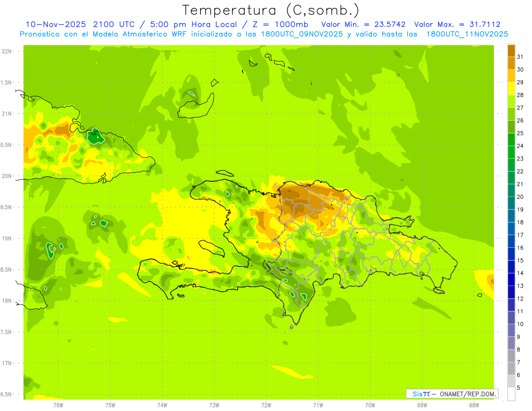This screenshot has width=532, height=411.
Task: Click the "22N" latitude axis label
Action: pos(7,51)
